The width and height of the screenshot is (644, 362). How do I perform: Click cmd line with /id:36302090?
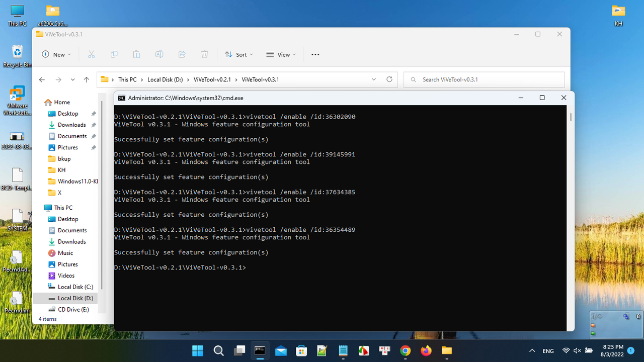[x=235, y=117]
